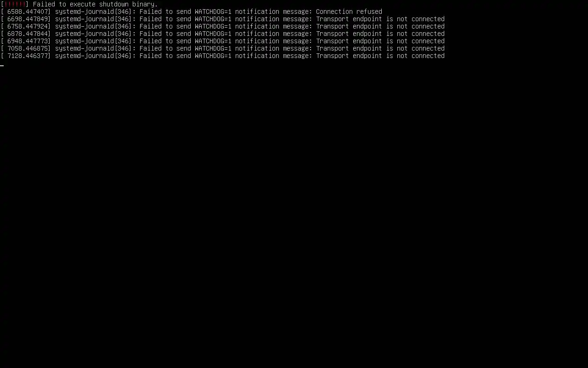The width and height of the screenshot is (588, 368).
Task: Click 'WATCHDOG=1' in the last log line
Action: coord(213,56)
